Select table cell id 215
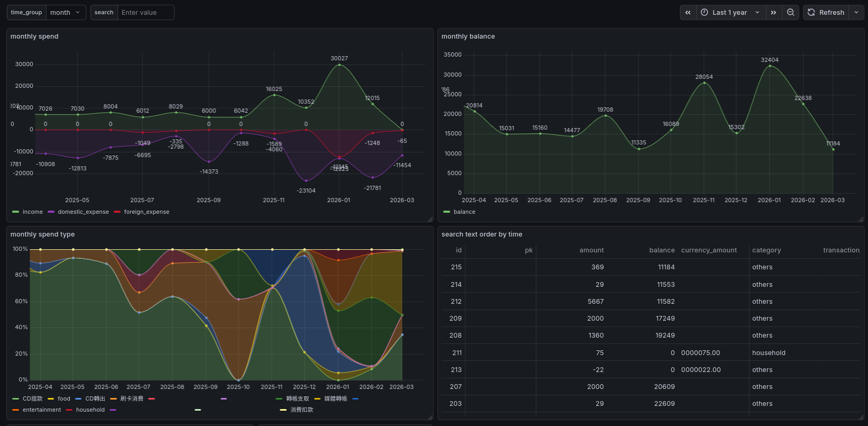 (456, 267)
